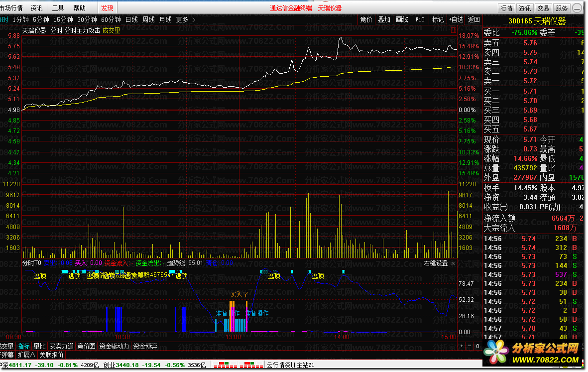The height and width of the screenshot is (372, 588).
Task: Select the 量比 bottom tab
Action: coord(40,346)
